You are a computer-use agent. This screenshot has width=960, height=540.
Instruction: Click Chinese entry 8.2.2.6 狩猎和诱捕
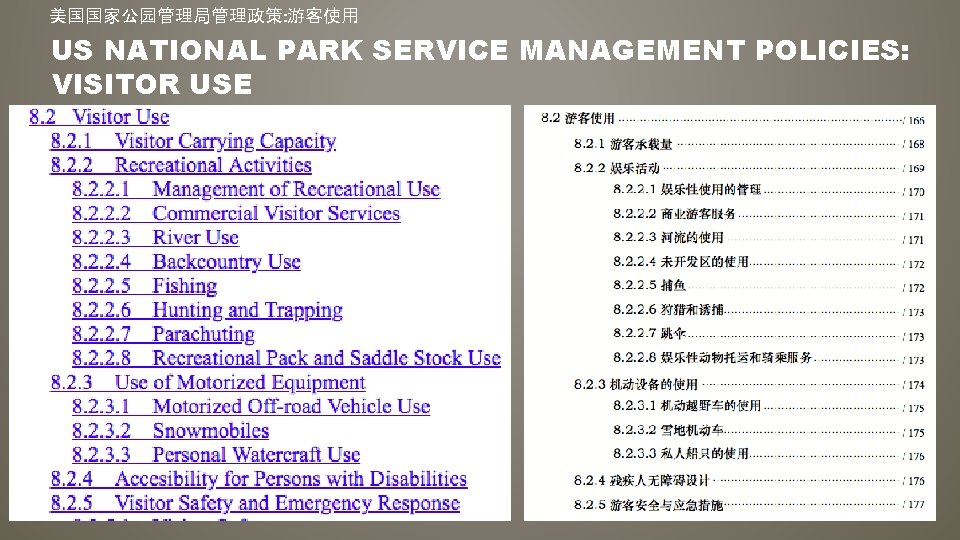pos(668,310)
